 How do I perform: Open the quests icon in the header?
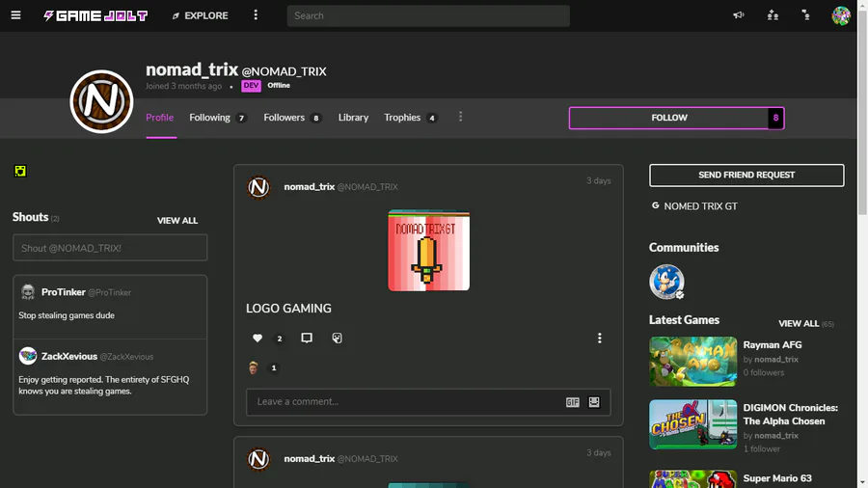point(806,15)
